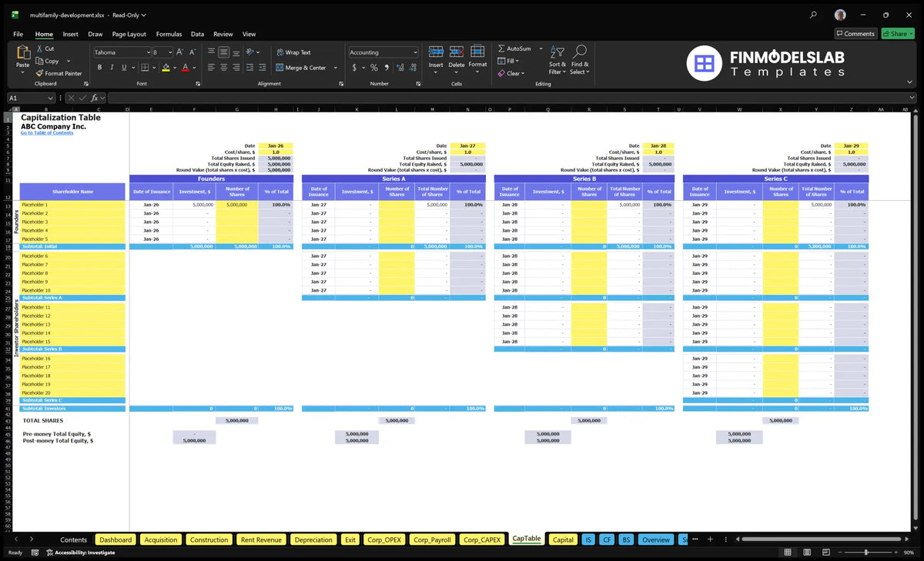The image size is (924, 561).
Task: Switch to the Rent Revenue sheet tab
Action: click(260, 539)
